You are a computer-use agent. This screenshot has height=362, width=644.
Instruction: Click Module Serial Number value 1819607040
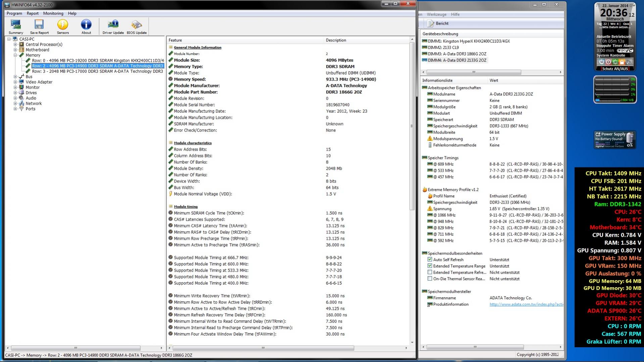point(338,105)
